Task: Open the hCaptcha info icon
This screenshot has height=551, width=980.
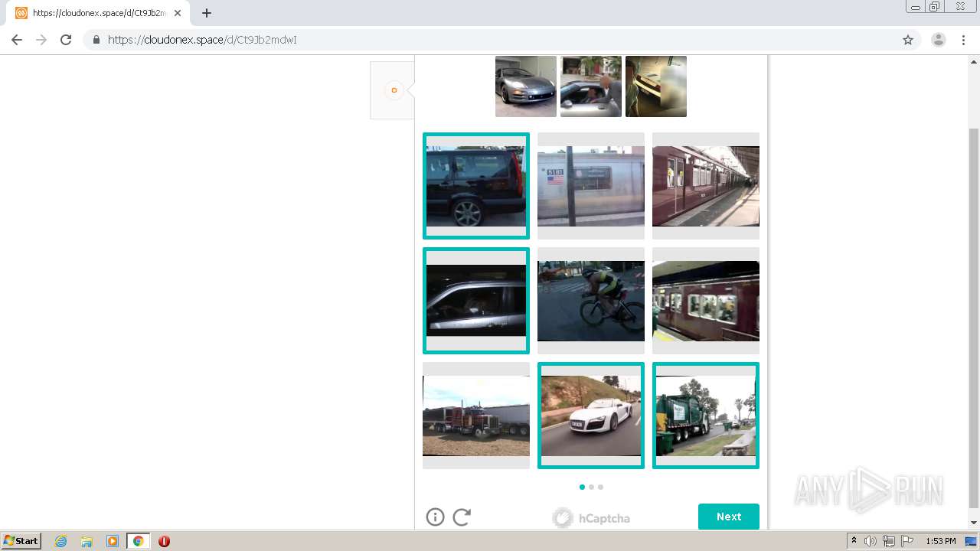Action: tap(435, 517)
